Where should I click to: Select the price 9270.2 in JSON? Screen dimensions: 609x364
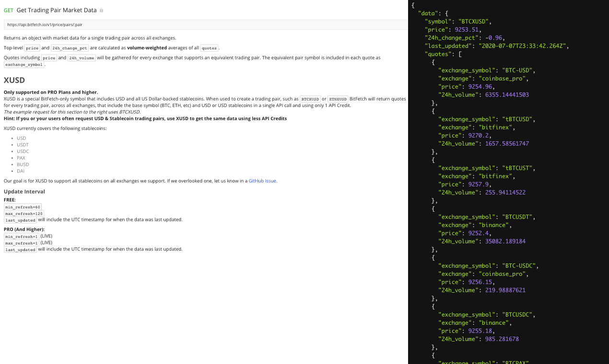click(x=480, y=136)
